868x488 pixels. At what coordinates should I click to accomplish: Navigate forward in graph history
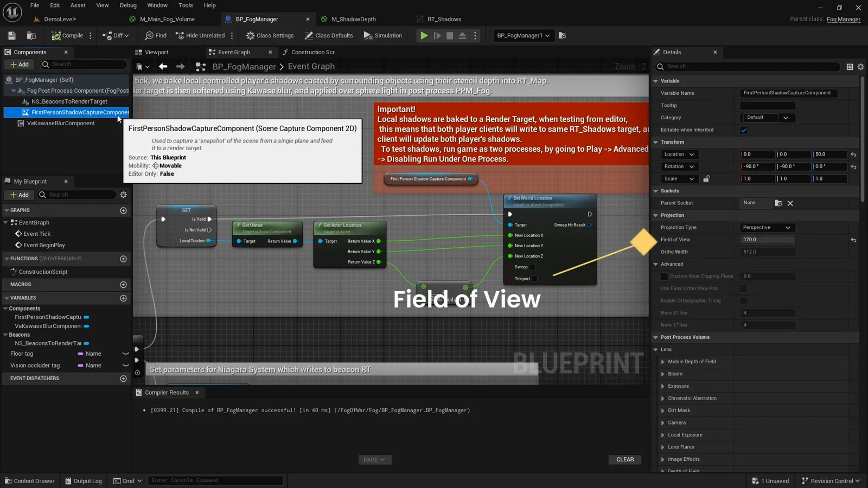[x=180, y=66]
